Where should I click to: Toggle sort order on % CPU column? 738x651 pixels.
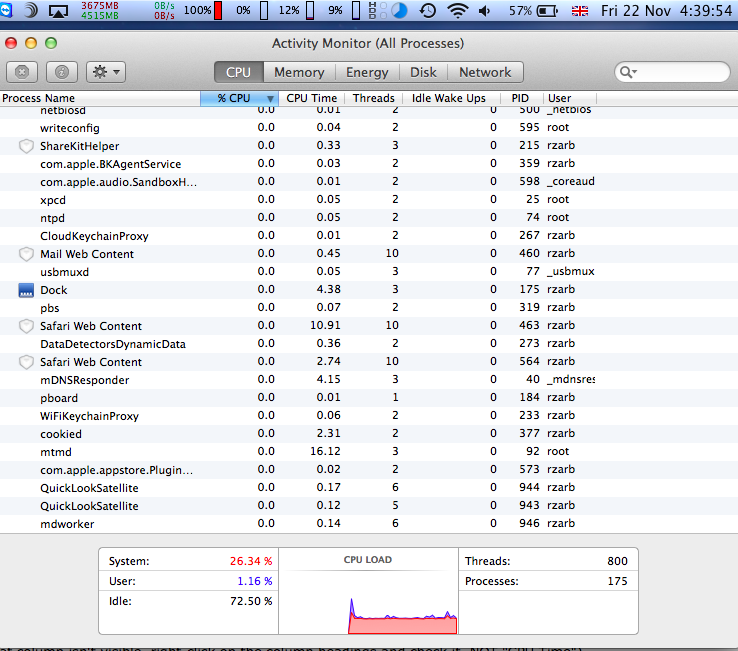pyautogui.click(x=240, y=98)
